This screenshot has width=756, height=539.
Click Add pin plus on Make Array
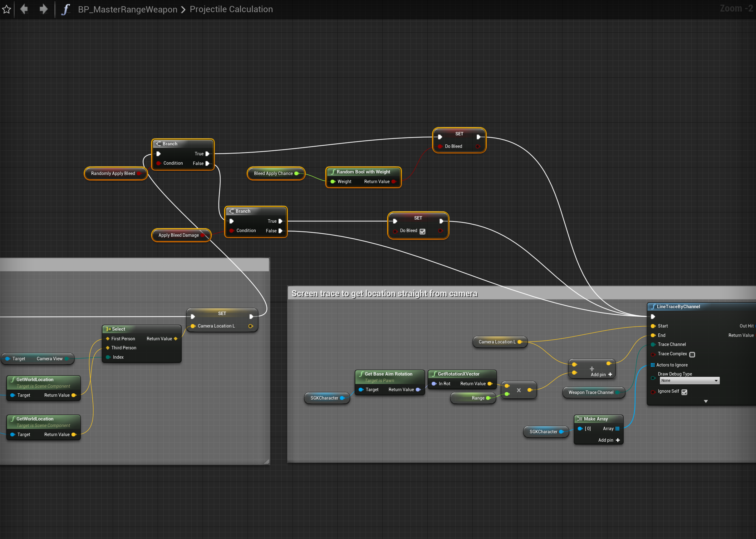(x=618, y=440)
